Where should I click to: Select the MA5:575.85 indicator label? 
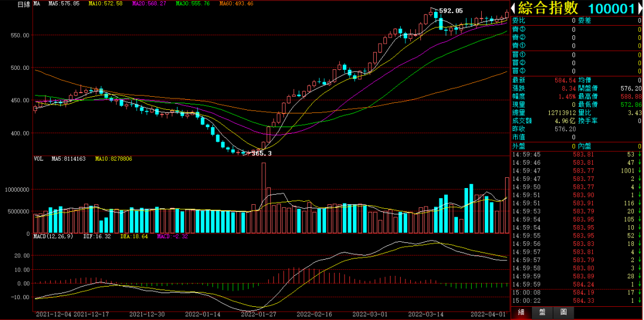coord(64,4)
